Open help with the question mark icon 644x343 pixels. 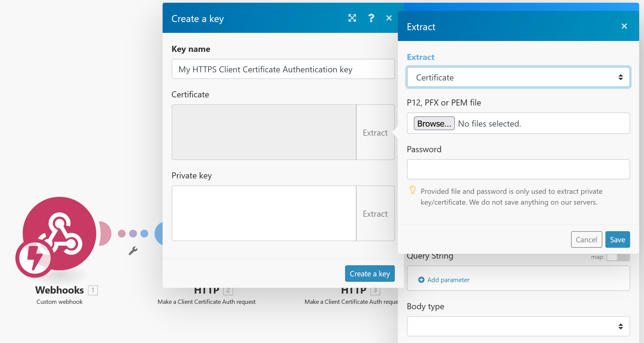click(x=371, y=18)
